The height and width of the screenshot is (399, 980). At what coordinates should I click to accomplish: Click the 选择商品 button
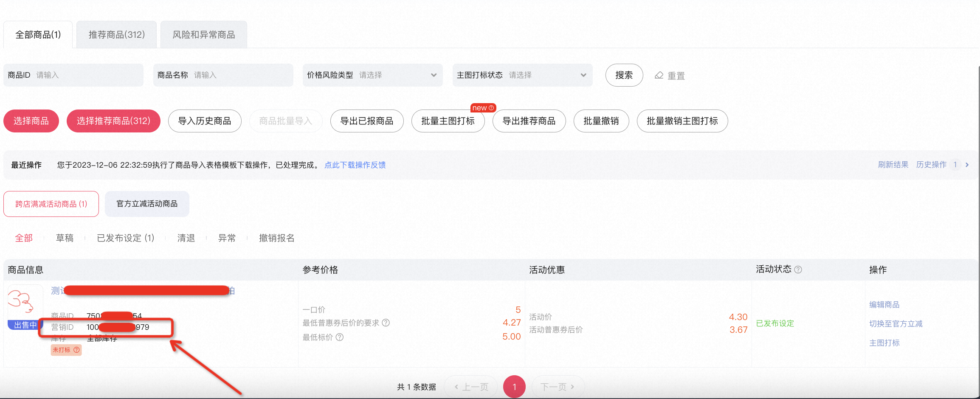click(x=31, y=121)
